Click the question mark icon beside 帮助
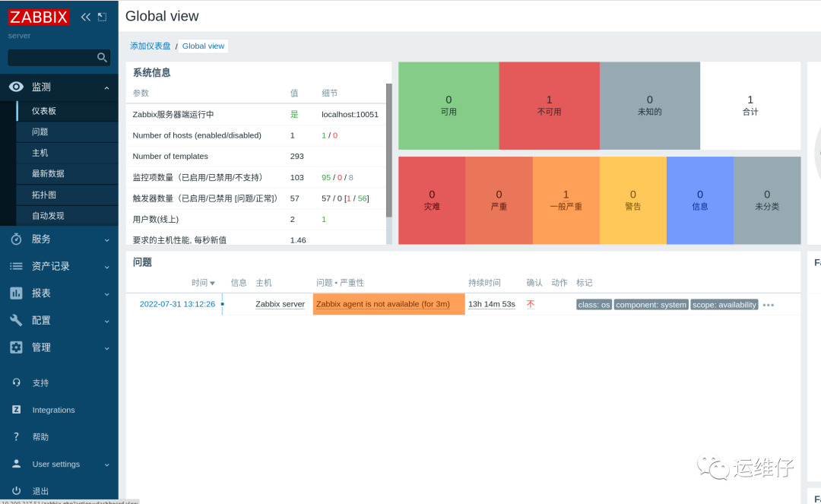The width and height of the screenshot is (821, 504). tap(16, 436)
